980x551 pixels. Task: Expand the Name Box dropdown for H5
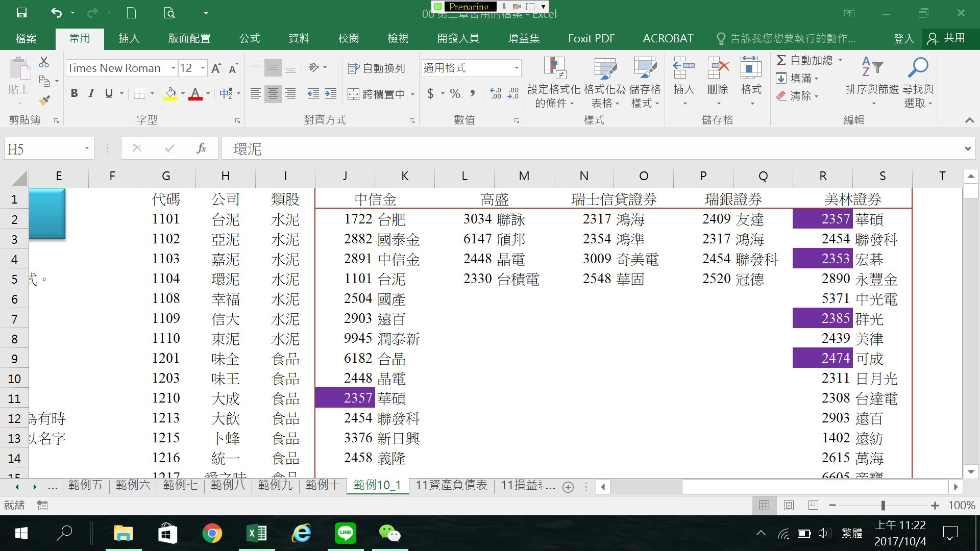pos(87,148)
